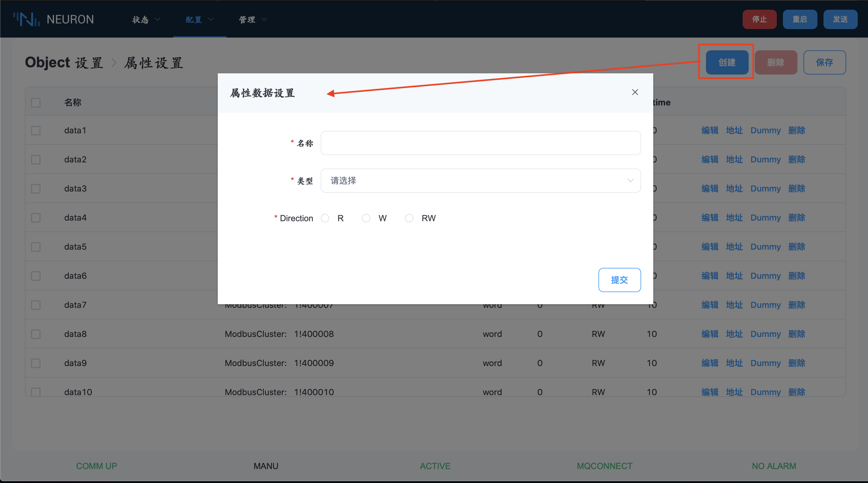Click the NEURON logo icon
The height and width of the screenshot is (483, 868).
pyautogui.click(x=27, y=19)
